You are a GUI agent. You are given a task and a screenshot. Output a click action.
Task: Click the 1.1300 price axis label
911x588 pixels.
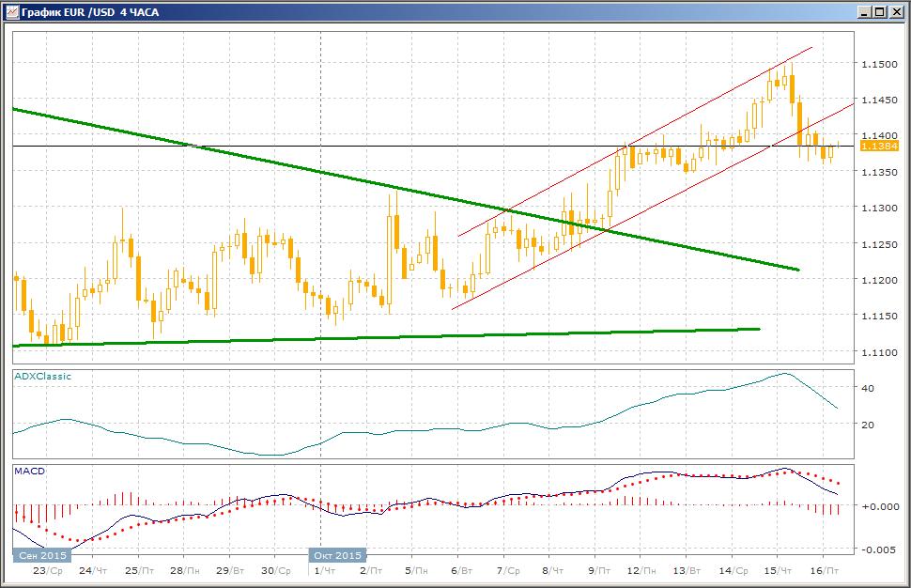click(x=878, y=208)
